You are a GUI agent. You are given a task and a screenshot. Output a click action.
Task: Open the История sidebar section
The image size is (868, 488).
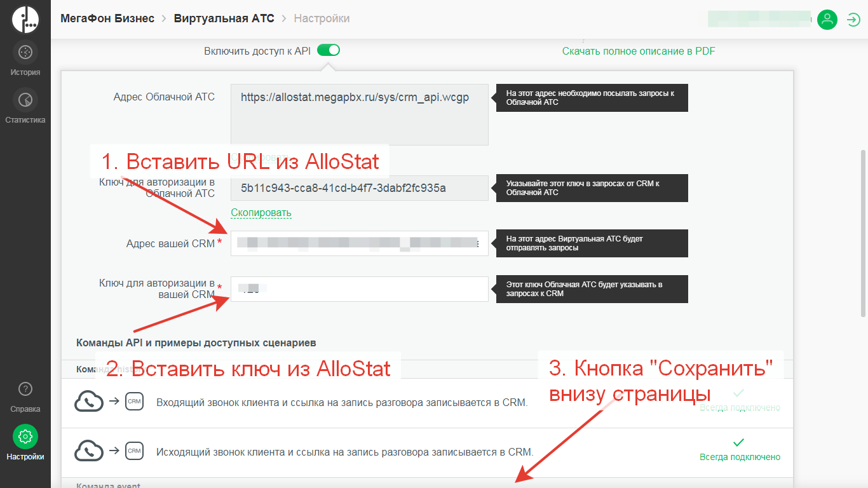pos(25,59)
